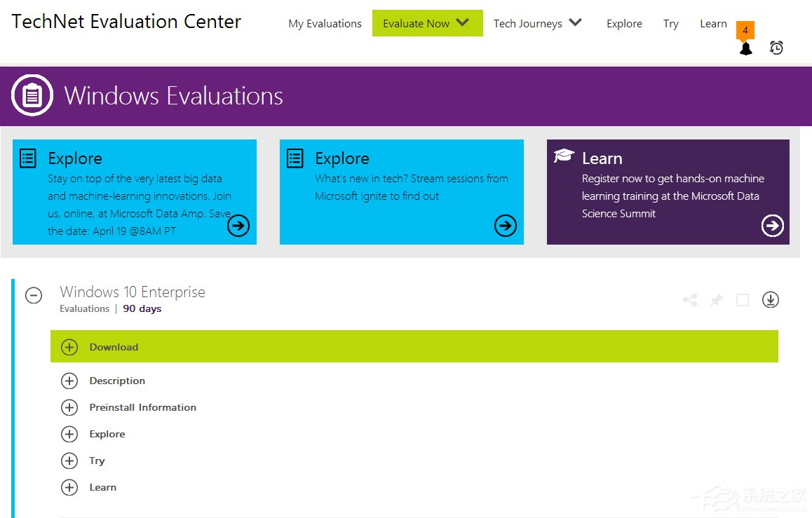Viewport: 812px width, 518px height.
Task: Click the share icon for Windows 10 Enterprise
Action: click(690, 299)
